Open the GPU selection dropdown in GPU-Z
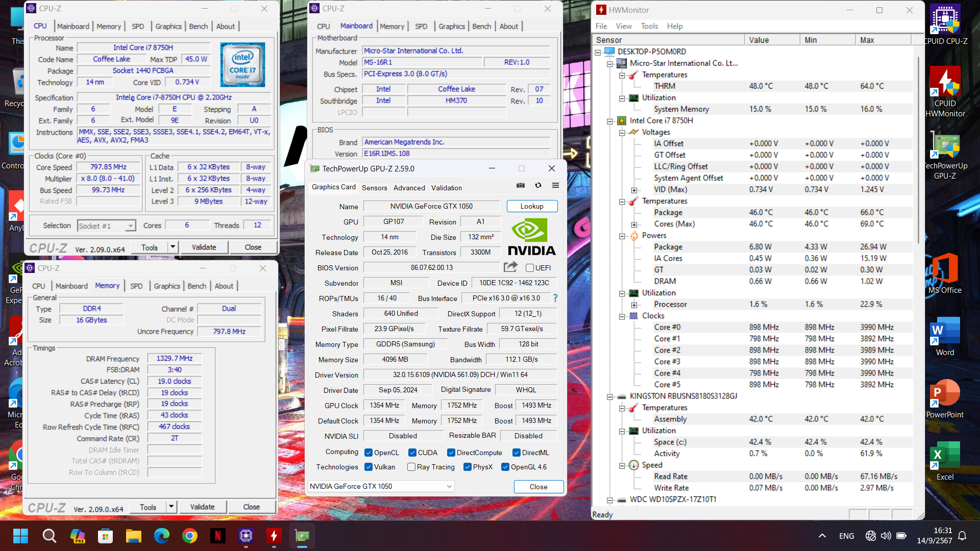The height and width of the screenshot is (551, 980). pos(381,486)
